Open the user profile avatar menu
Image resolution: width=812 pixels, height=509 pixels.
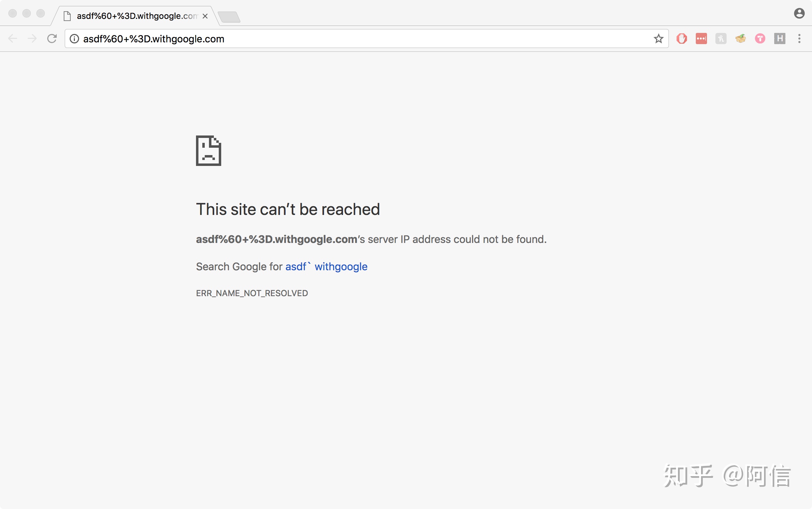799,13
